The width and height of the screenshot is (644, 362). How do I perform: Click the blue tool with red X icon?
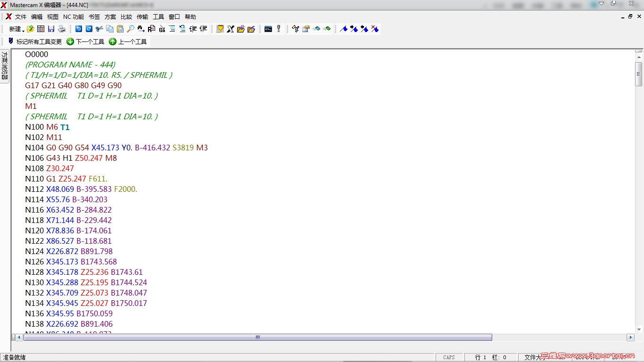(375, 29)
